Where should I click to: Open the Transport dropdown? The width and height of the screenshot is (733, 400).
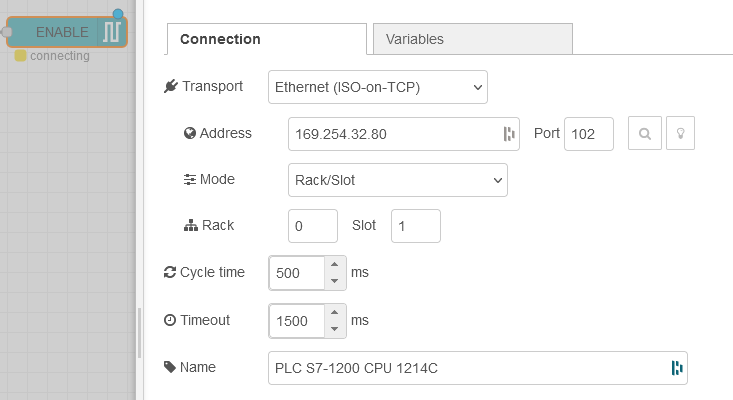point(377,87)
